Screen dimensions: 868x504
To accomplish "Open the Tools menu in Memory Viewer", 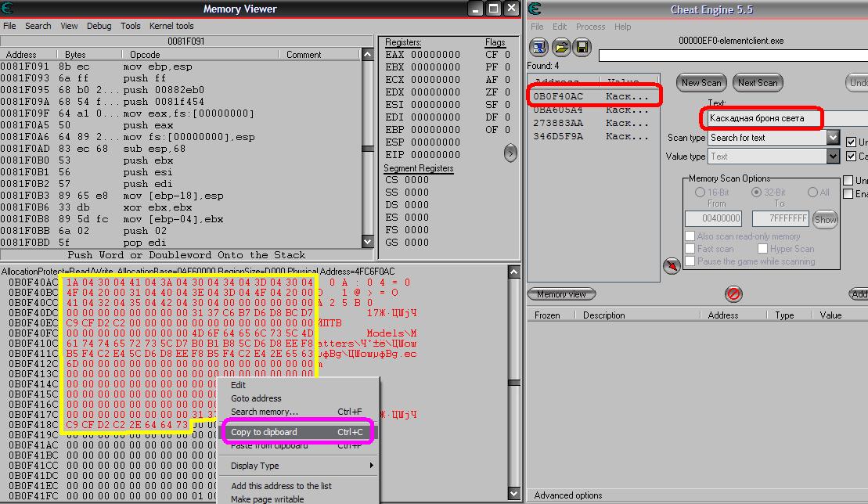I will coord(131,26).
